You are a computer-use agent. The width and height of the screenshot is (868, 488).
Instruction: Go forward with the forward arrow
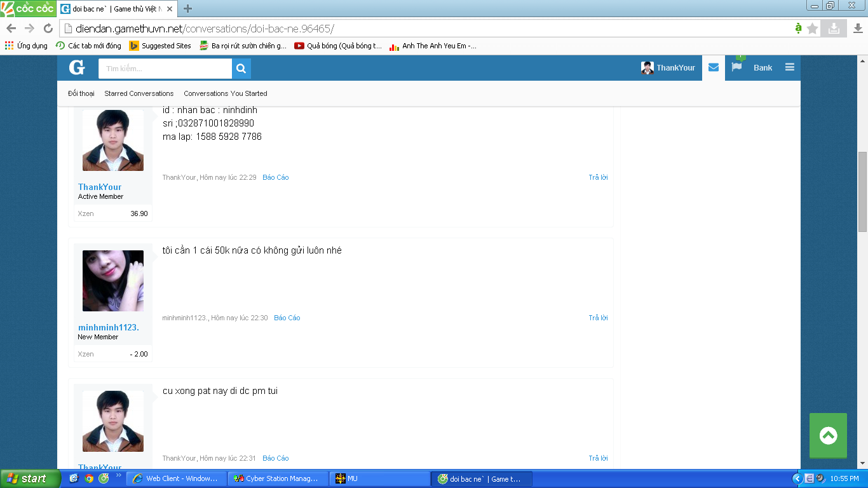[29, 29]
